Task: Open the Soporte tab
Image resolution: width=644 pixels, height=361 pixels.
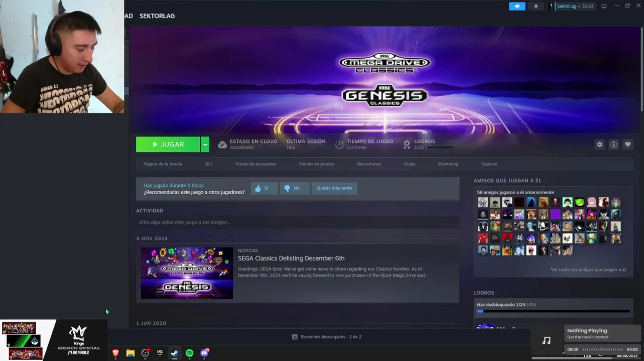Action: 489,164
